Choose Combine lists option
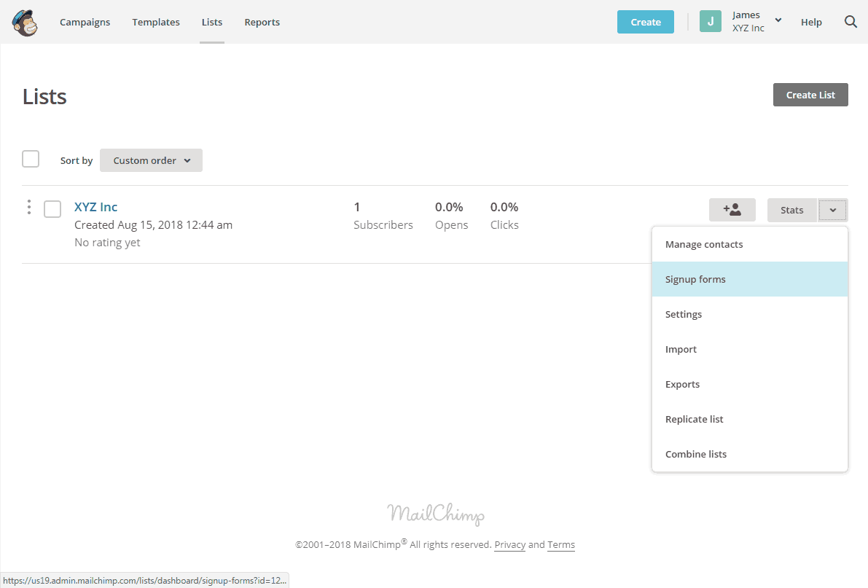The width and height of the screenshot is (868, 588). [x=749, y=453]
